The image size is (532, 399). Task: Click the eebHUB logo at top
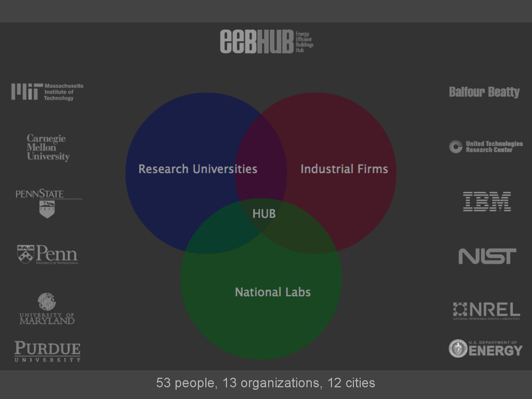(x=267, y=42)
